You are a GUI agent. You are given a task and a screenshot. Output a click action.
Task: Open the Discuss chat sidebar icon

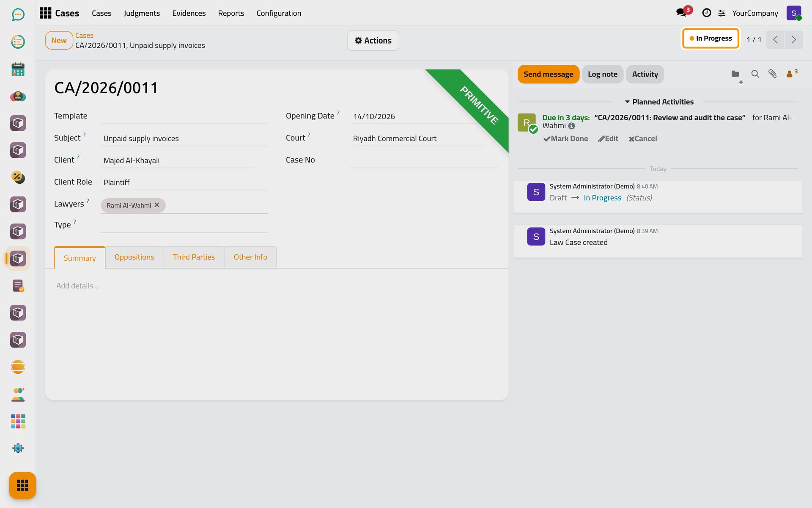[18, 15]
